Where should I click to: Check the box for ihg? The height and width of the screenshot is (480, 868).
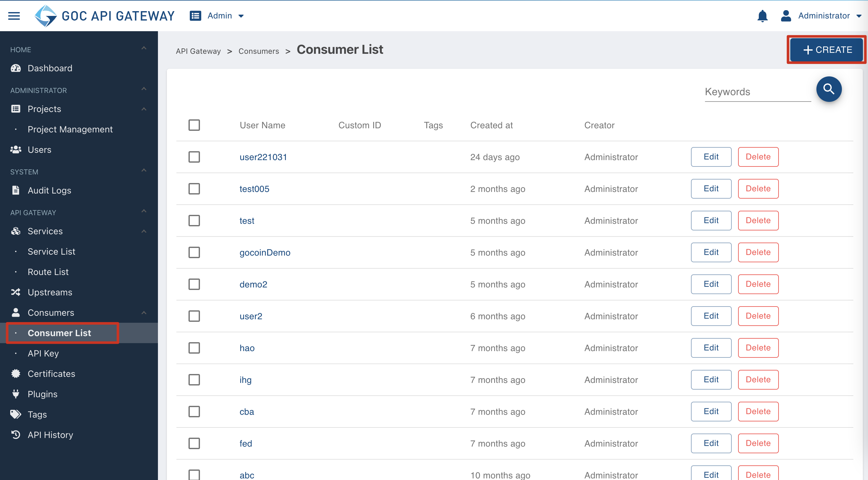[194, 380]
